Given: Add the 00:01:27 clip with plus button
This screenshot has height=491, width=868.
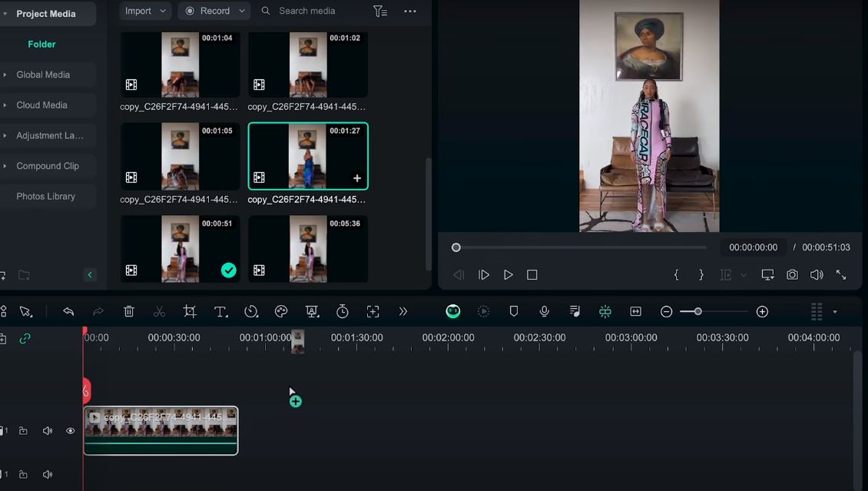Looking at the screenshot, I should [x=357, y=178].
